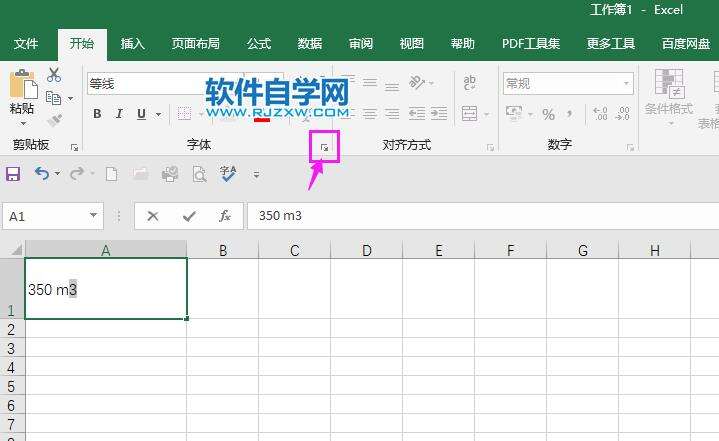Open the underline style dropdown arrow
Viewport: 719px width, 441px height.
[x=158, y=114]
